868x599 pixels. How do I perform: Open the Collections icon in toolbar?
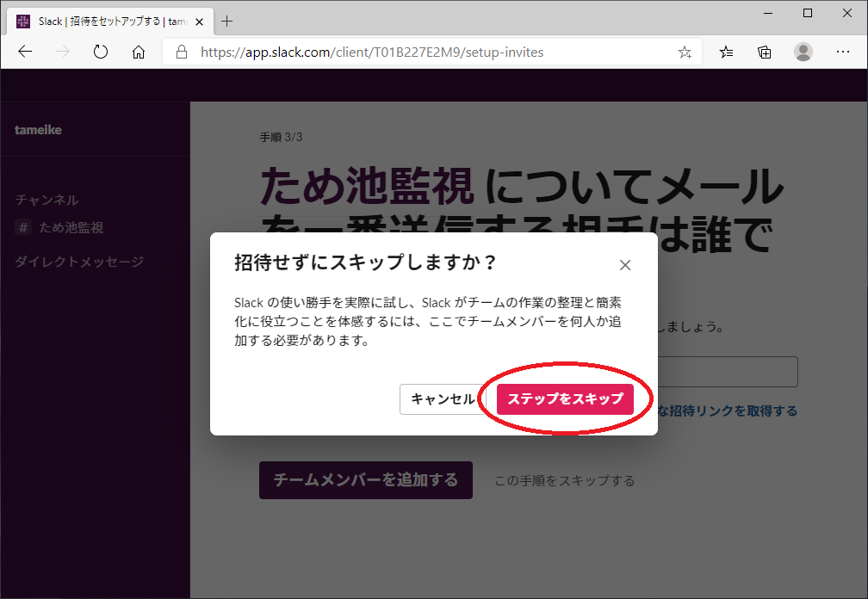(765, 52)
